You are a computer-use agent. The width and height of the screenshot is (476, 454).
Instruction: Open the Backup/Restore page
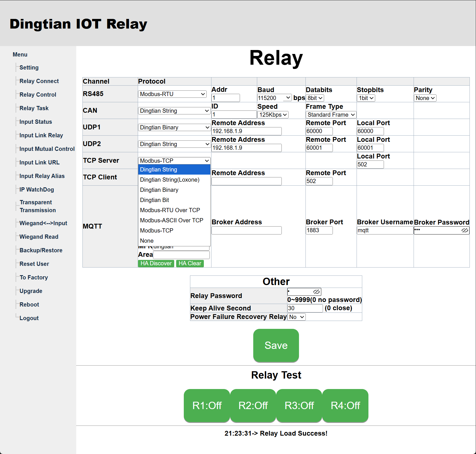point(41,250)
